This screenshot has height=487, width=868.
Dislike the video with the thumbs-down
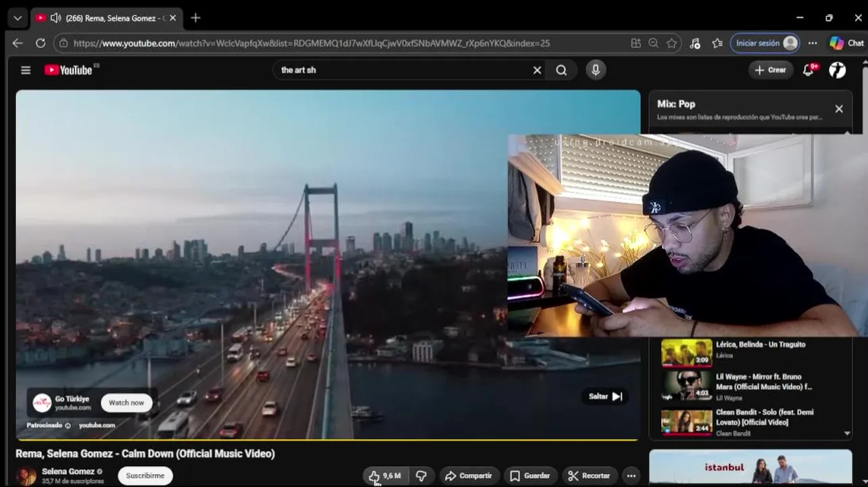421,476
